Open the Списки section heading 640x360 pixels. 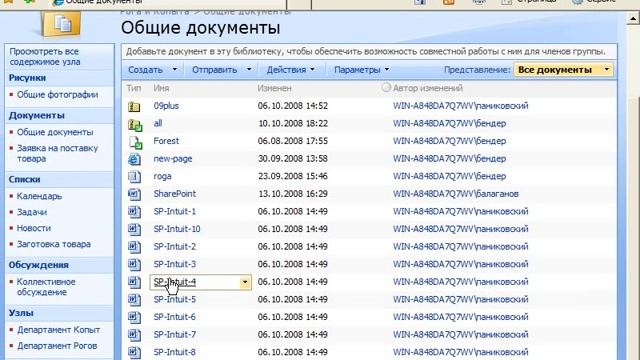tap(24, 180)
